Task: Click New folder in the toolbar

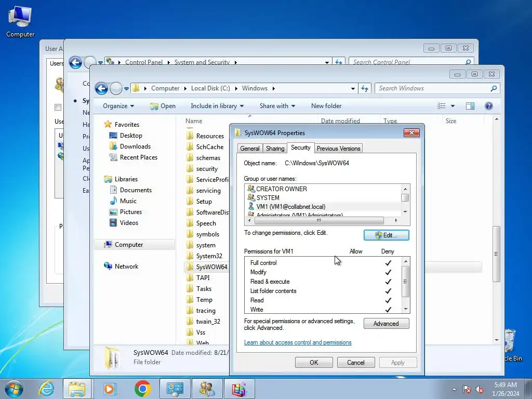Action: 326,106
